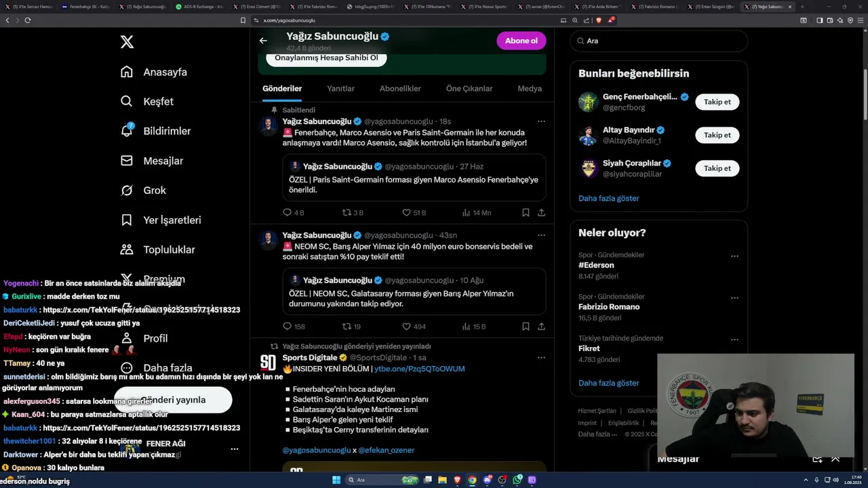Click Daha fazla göster under Neler oluyor
868x488 pixels.
(609, 383)
